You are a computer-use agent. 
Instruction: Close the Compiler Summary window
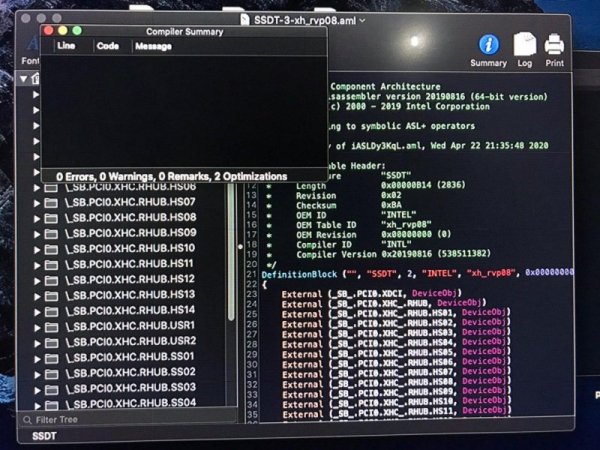click(x=49, y=31)
